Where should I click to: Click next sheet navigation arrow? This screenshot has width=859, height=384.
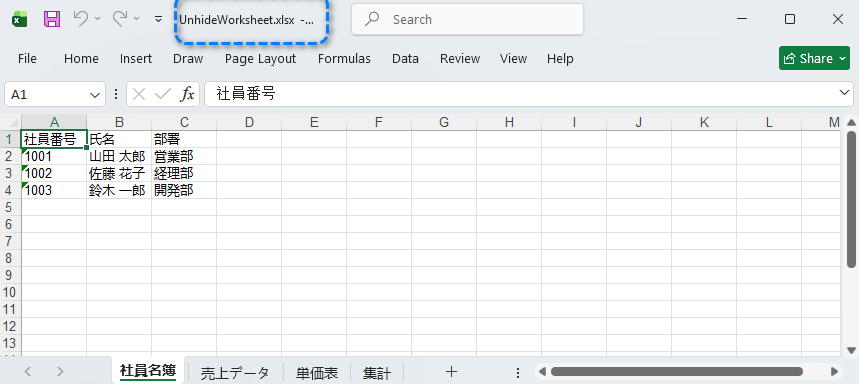coord(60,372)
